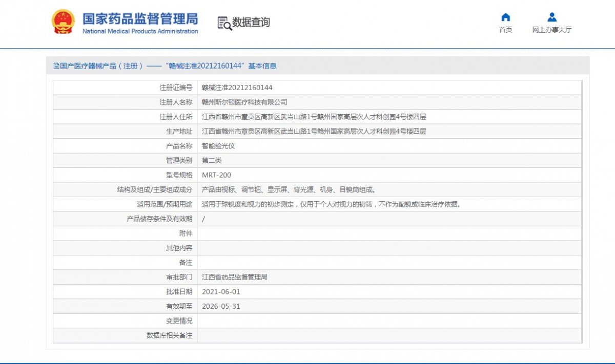Screen dimensions: 615x364
Task: Click the 注册人住所 label cell
Action: [125, 117]
